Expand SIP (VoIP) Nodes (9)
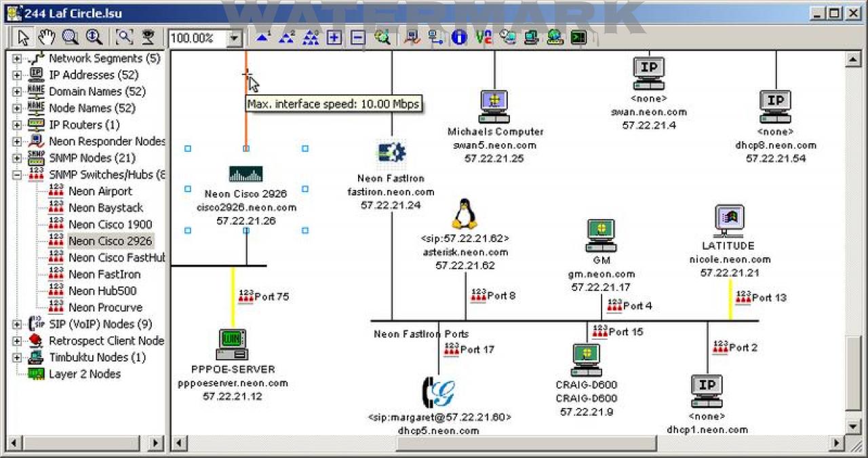868x458 pixels. point(17,324)
